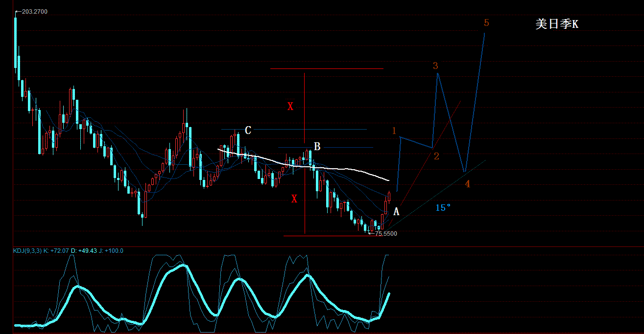This screenshot has height=334, width=644.
Task: Click wave number 3 label
Action: pyautogui.click(x=435, y=66)
